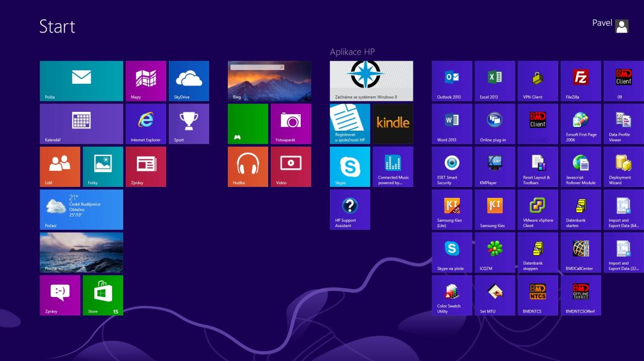Viewport: 644px width, 361px height.
Task: Open the Connected Music tile
Action: coord(393,166)
